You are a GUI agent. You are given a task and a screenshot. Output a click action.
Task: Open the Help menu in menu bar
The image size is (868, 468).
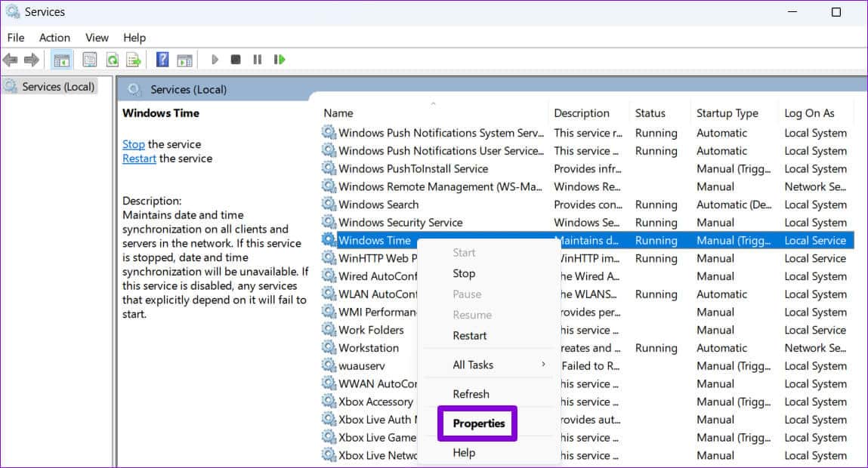[134, 38]
